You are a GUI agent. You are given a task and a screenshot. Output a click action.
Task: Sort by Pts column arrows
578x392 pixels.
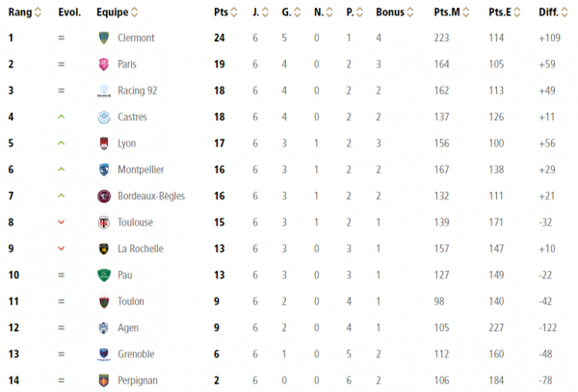coord(233,13)
